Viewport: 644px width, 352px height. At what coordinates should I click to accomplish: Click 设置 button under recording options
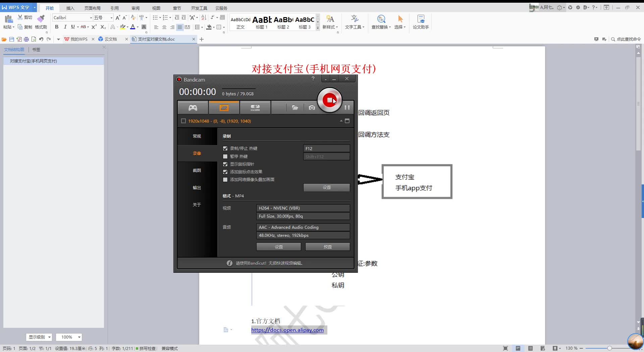(327, 187)
